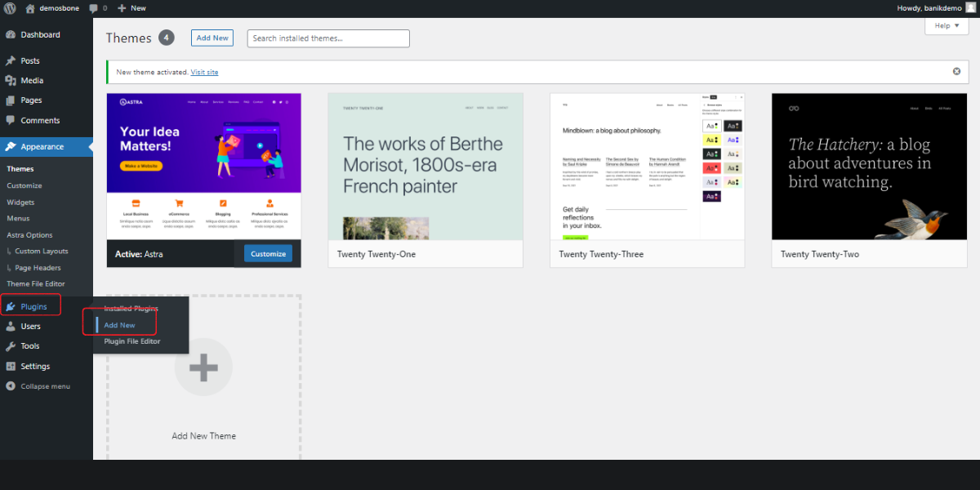Select the Tools wrench icon

[11, 346]
